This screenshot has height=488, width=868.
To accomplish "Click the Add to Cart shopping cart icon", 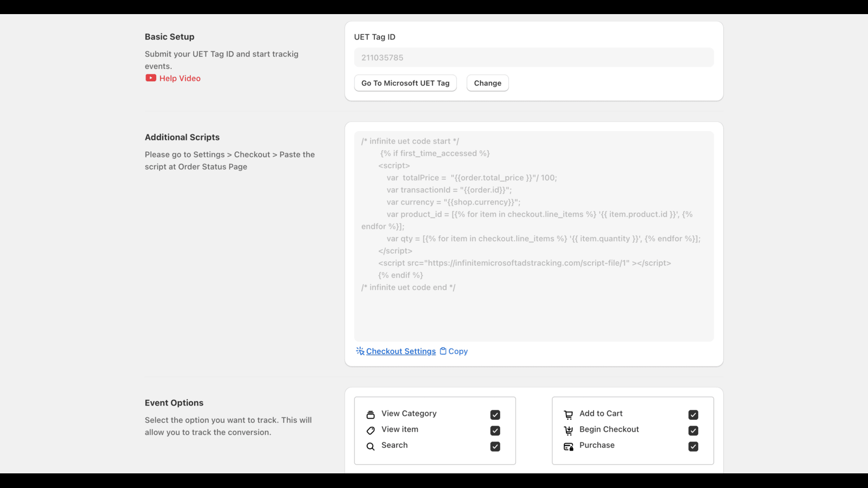I will tap(569, 414).
